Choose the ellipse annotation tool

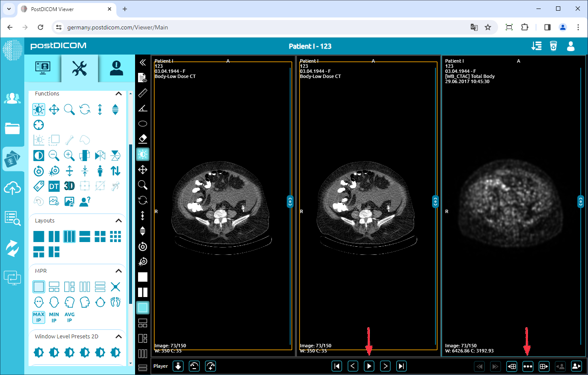143,124
